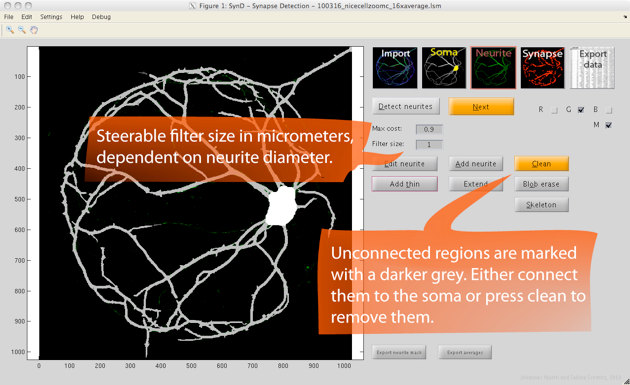Go to the Soma detection step
The width and height of the screenshot is (630, 385).
click(x=444, y=68)
